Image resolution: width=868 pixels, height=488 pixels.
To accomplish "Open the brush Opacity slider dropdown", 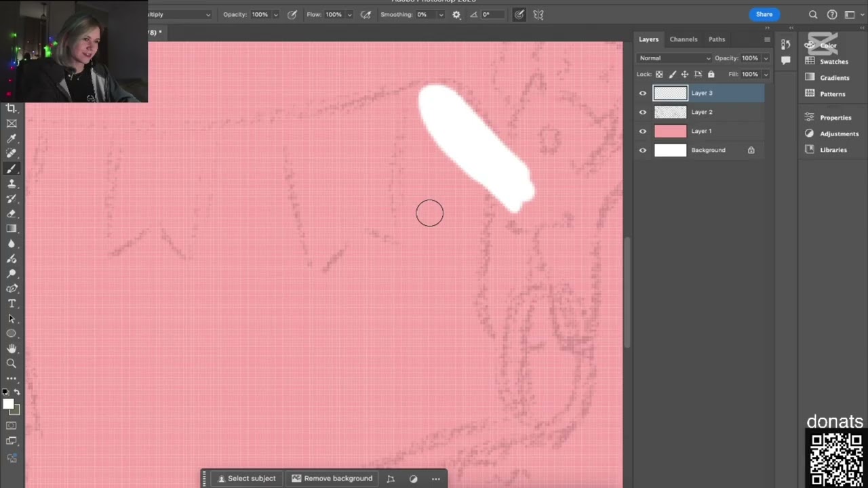I will 275,15.
